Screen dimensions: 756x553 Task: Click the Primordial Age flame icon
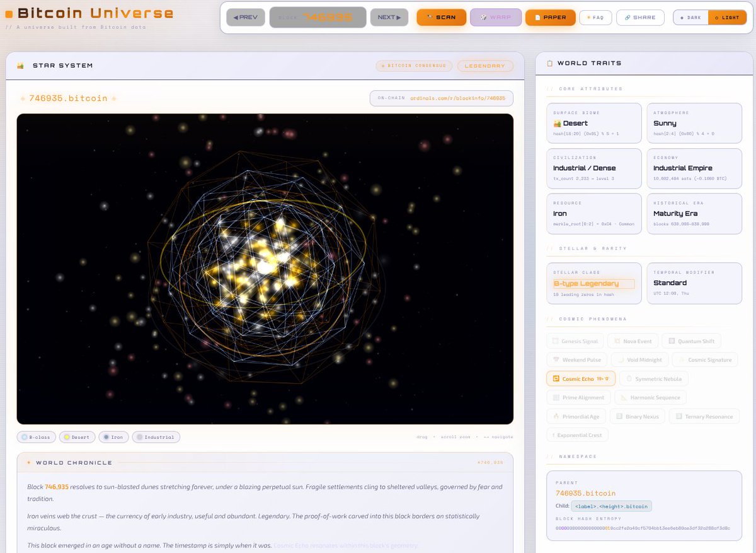pyautogui.click(x=556, y=417)
